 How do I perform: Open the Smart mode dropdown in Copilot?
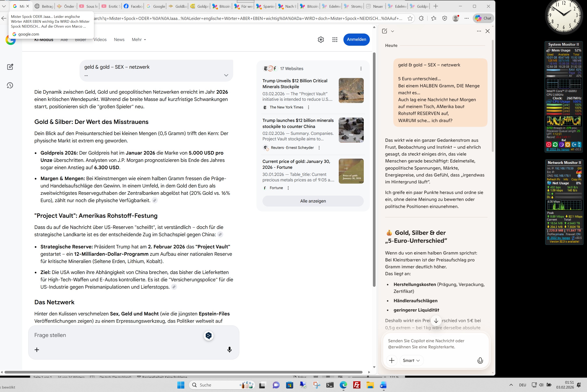pos(411,360)
